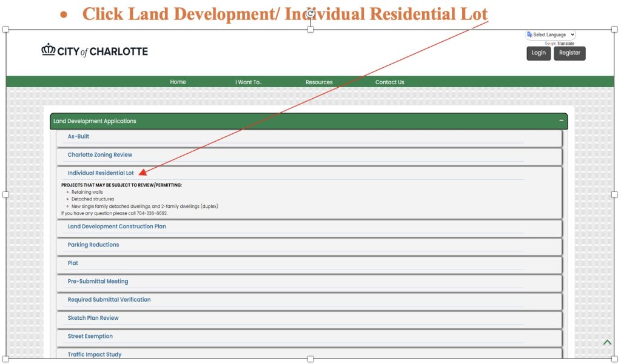Expand Land Development Construction Plan
Viewport: 621px width, 364px height.
[116, 227]
